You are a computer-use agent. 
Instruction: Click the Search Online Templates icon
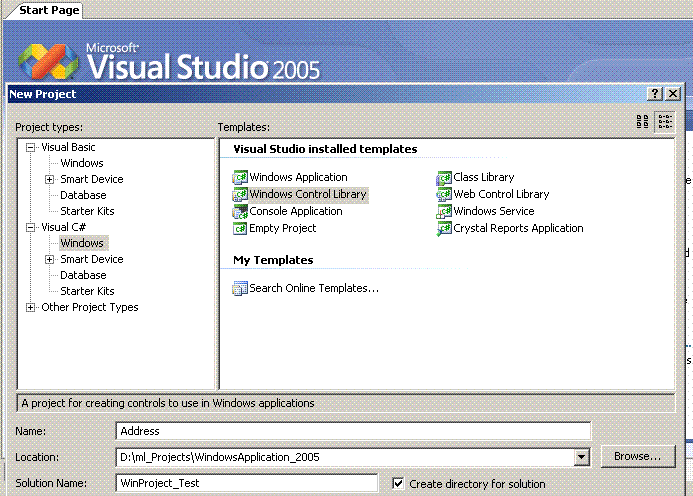240,288
